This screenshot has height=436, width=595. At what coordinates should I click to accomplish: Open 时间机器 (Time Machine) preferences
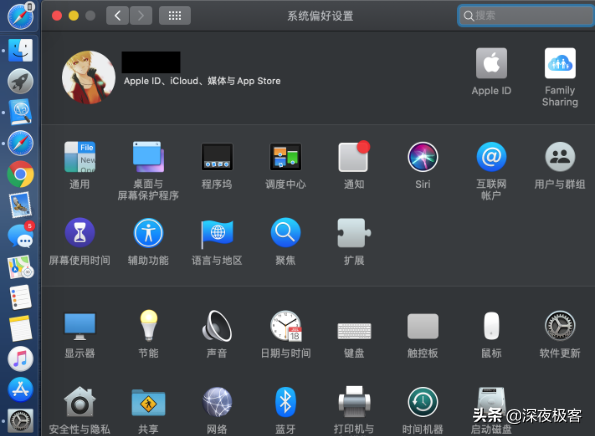click(x=423, y=402)
